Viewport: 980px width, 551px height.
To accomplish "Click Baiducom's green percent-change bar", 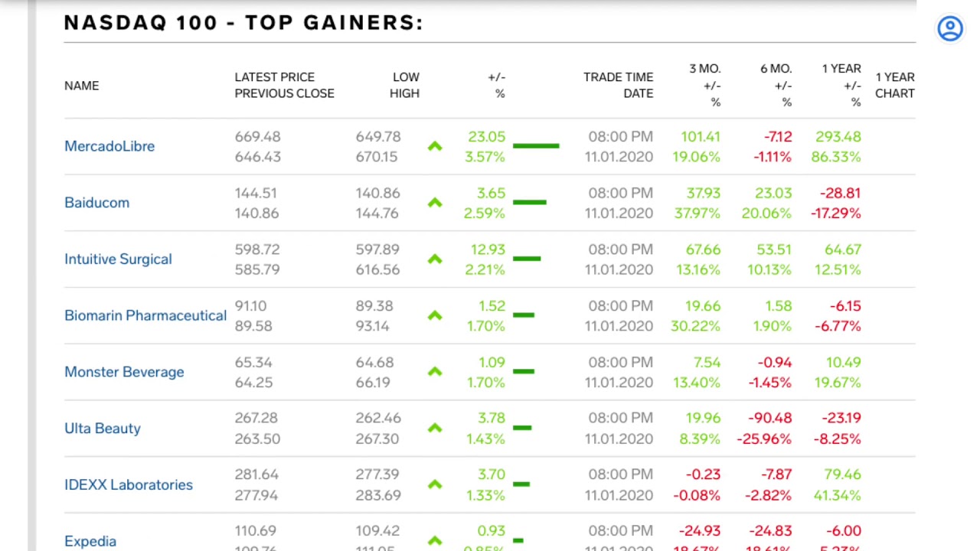I will pos(530,202).
